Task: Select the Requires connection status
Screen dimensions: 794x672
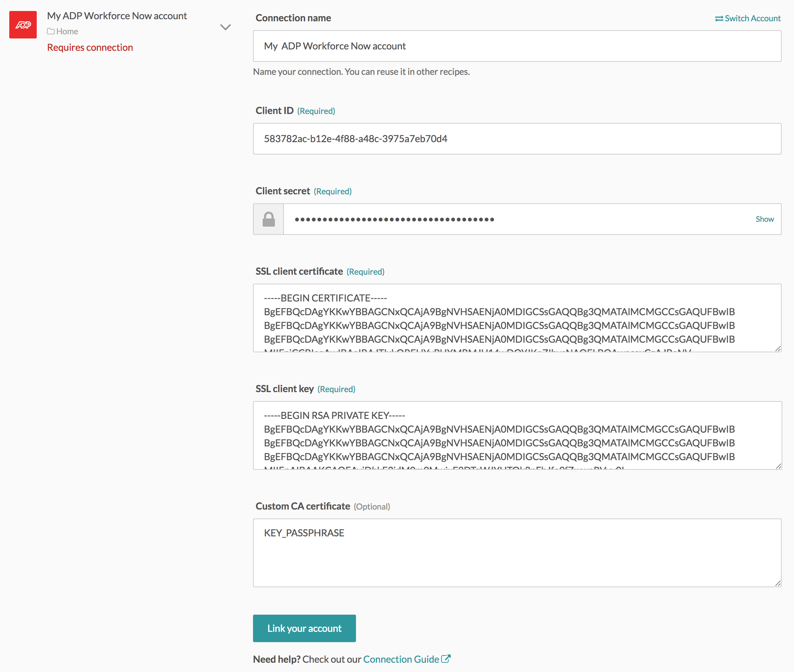Action: coord(90,47)
